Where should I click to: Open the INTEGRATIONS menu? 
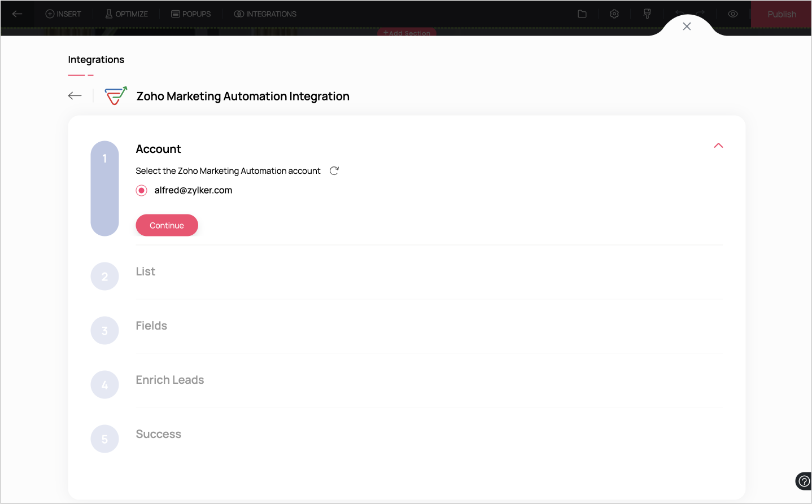(265, 14)
